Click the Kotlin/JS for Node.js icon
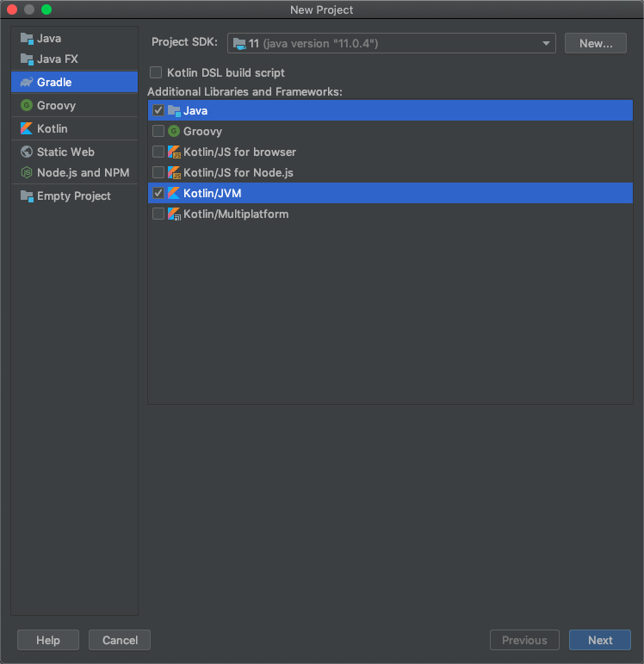 click(174, 173)
